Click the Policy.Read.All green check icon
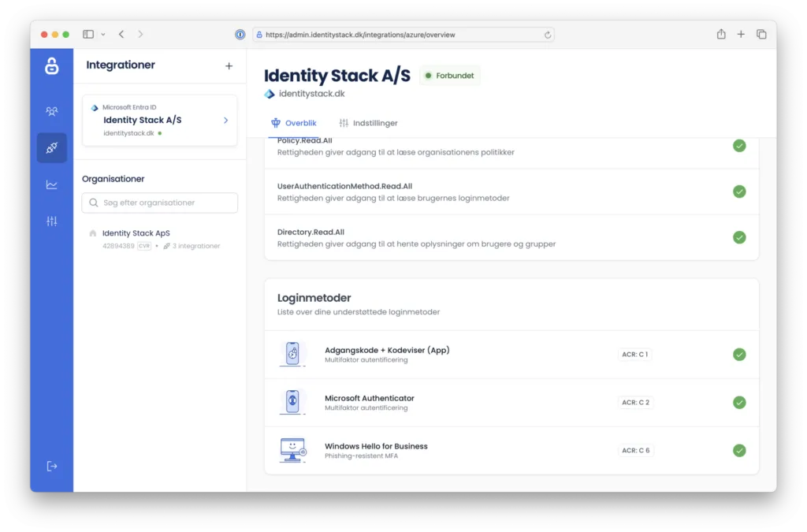Viewport: 807px width, 532px height. pos(739,146)
